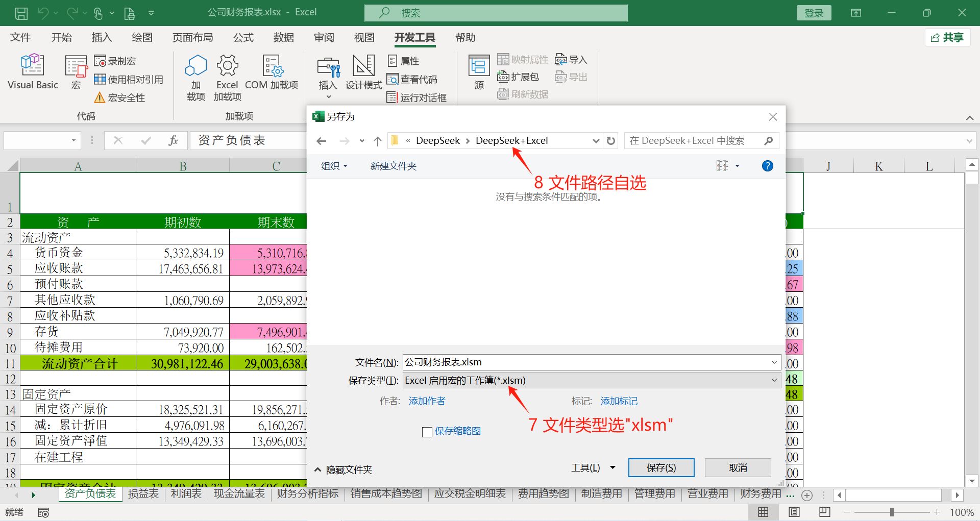980x521 pixels.
Task: Click XML Import (导入)
Action: tap(571, 60)
